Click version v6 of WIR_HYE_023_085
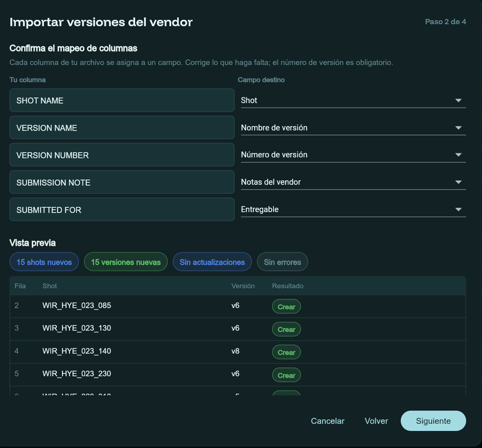Image resolution: width=482 pixels, height=448 pixels. (x=235, y=305)
